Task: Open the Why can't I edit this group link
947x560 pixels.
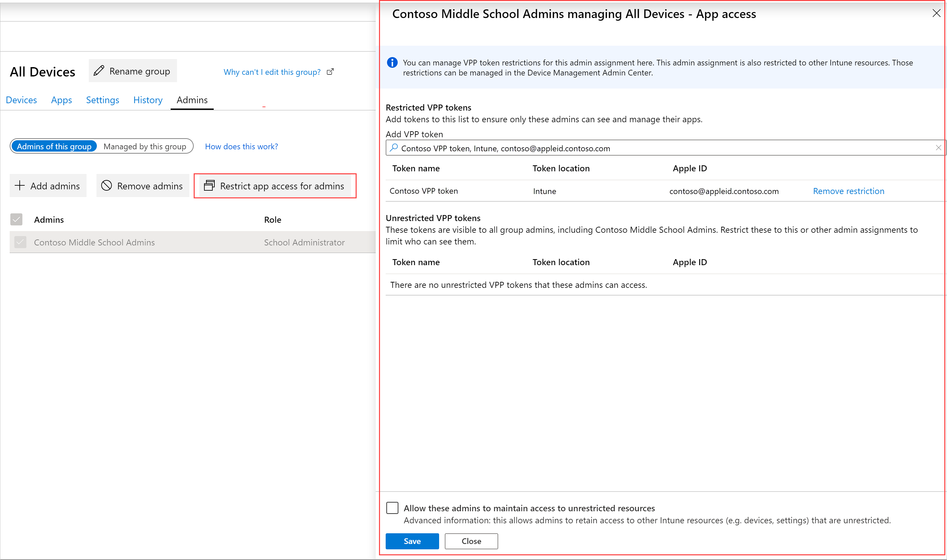Action: coord(272,72)
